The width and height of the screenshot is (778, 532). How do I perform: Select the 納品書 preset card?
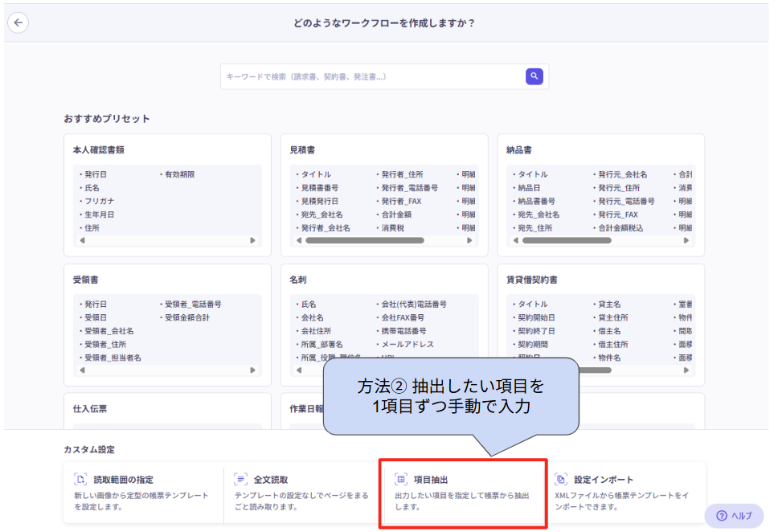coord(600,150)
